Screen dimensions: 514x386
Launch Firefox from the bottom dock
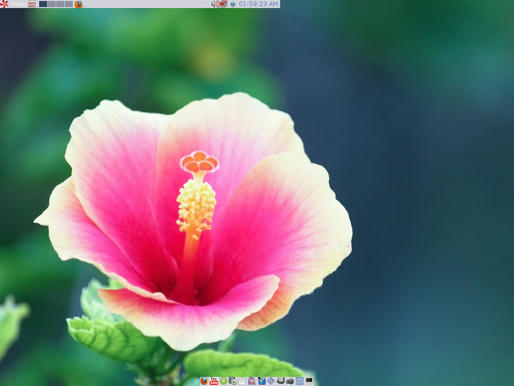[204, 381]
